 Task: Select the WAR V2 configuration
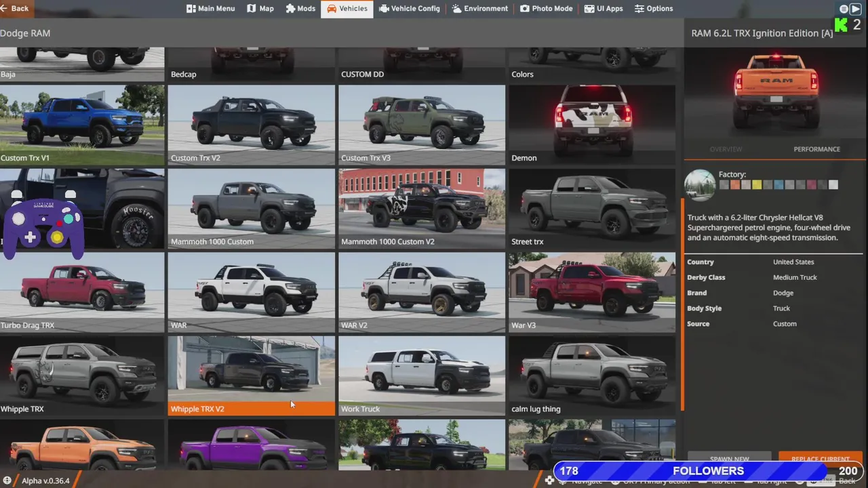(422, 292)
